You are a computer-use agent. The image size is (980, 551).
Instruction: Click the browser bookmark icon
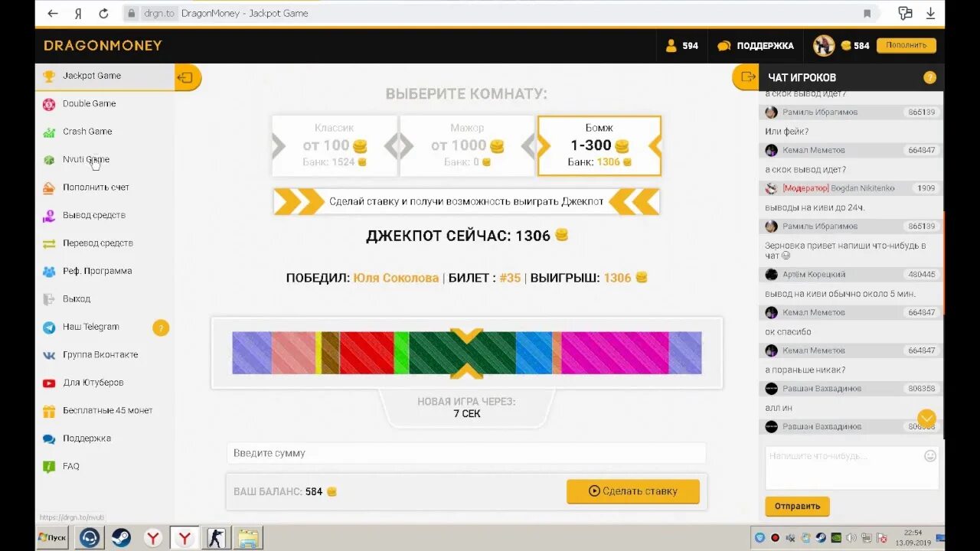click(x=867, y=14)
